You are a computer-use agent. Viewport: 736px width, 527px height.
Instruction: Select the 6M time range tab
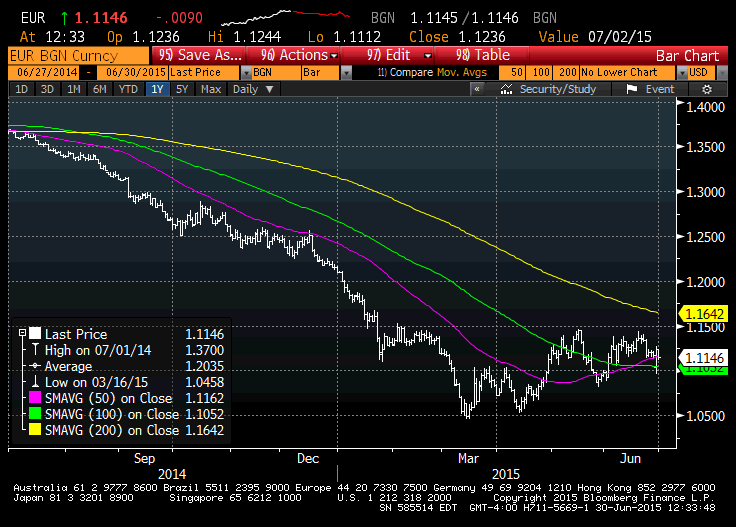click(x=99, y=89)
